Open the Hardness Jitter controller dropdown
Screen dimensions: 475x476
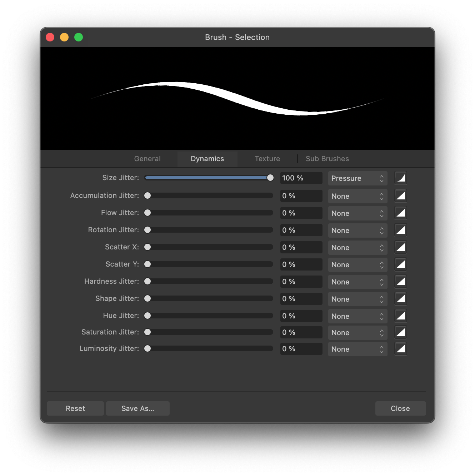pos(357,282)
